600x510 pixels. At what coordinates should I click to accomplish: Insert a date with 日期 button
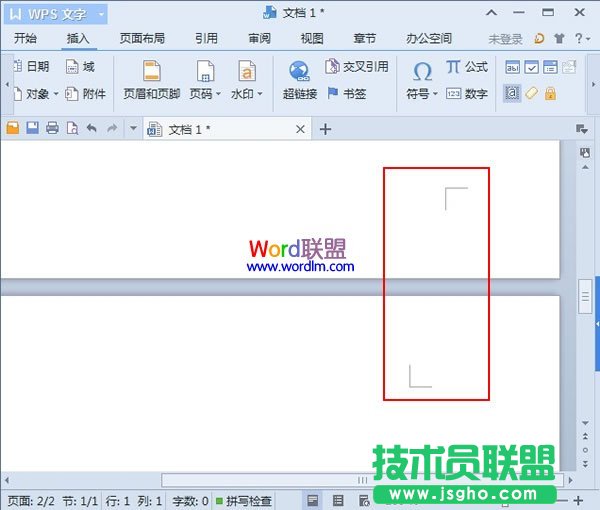click(31, 67)
